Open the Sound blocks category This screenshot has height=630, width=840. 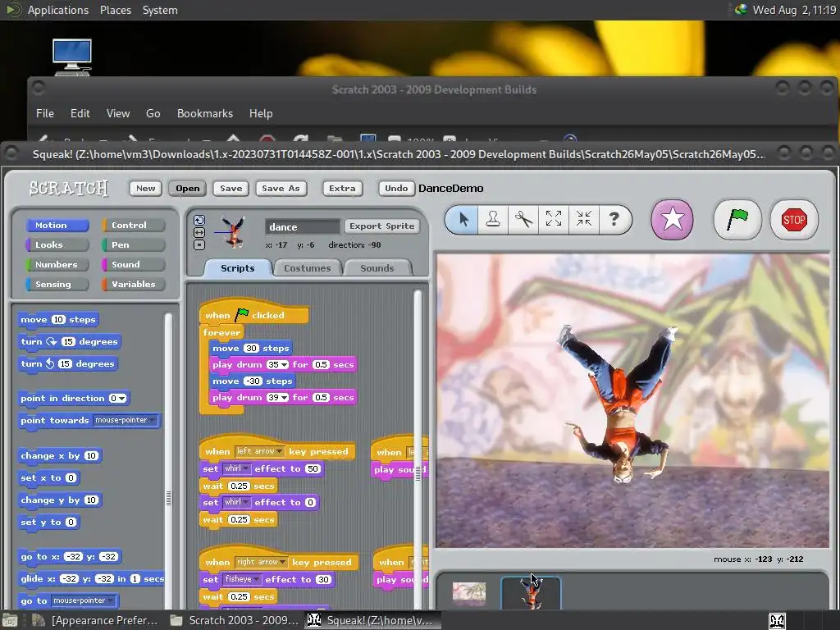[x=134, y=265]
